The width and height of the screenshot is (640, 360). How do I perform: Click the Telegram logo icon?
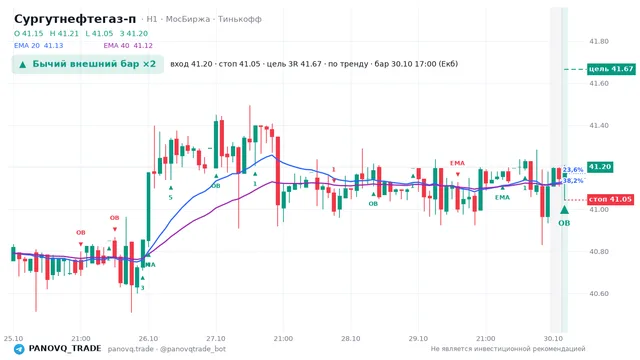19,349
